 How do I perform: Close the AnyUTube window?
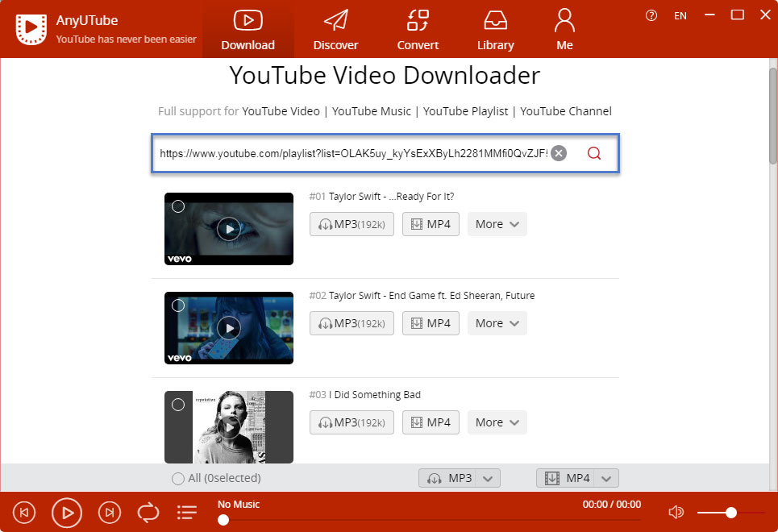click(x=765, y=15)
